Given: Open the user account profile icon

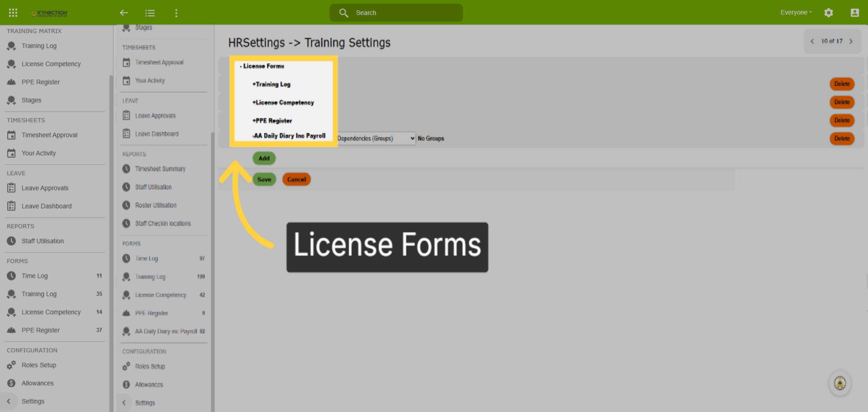Looking at the screenshot, I should (855, 13).
